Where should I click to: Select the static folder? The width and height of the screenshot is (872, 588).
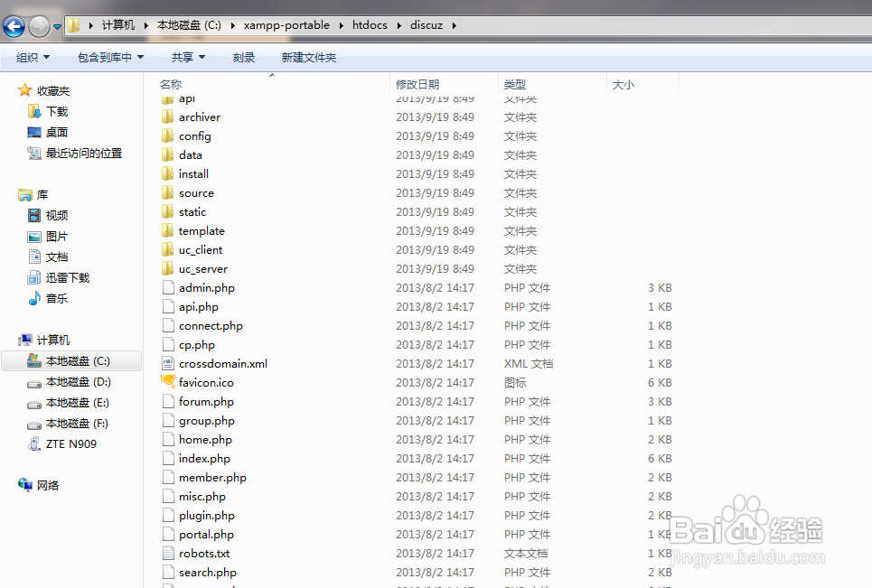click(192, 211)
